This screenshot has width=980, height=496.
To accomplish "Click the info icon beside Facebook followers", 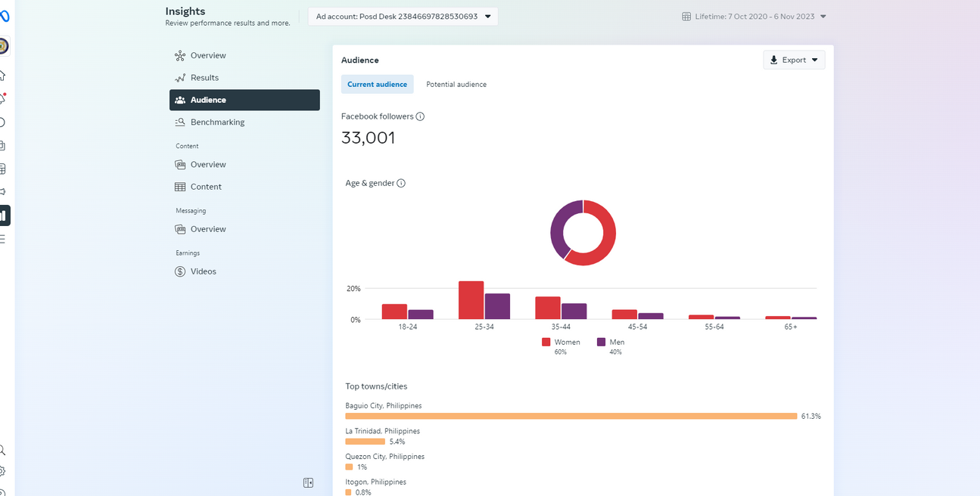I will [x=420, y=116].
